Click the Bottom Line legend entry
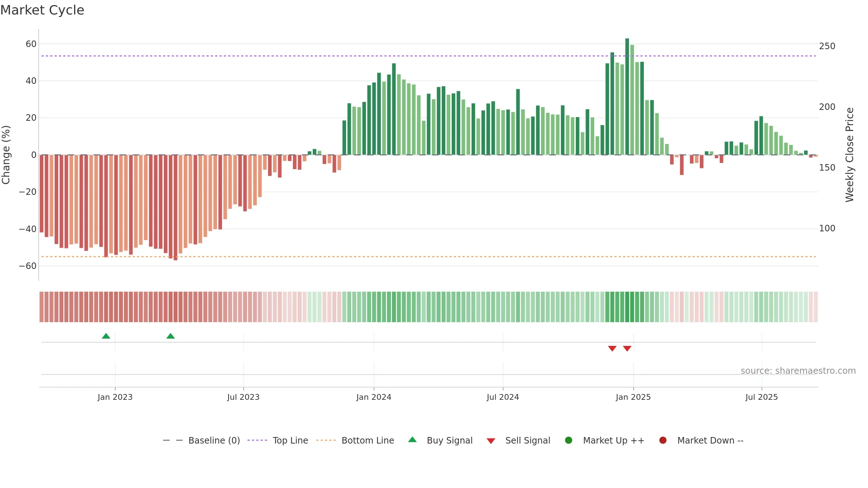The width and height of the screenshot is (868, 488). tap(355, 440)
